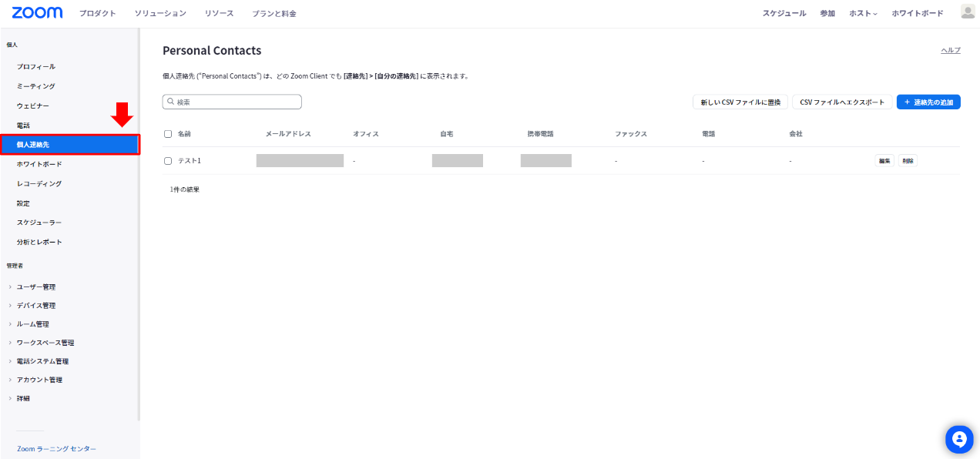Viewport: 980px width, 459px height.
Task: Click the ファックス column header
Action: (631, 134)
